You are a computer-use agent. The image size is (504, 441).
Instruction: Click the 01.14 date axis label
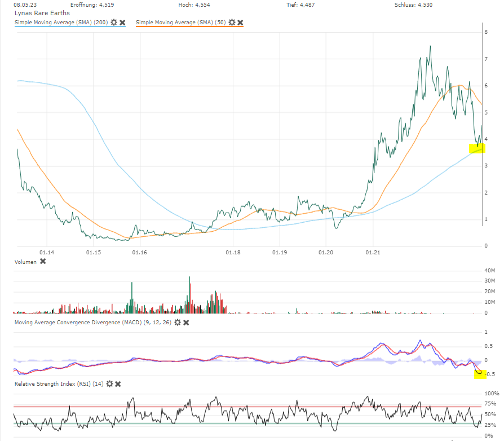click(47, 252)
